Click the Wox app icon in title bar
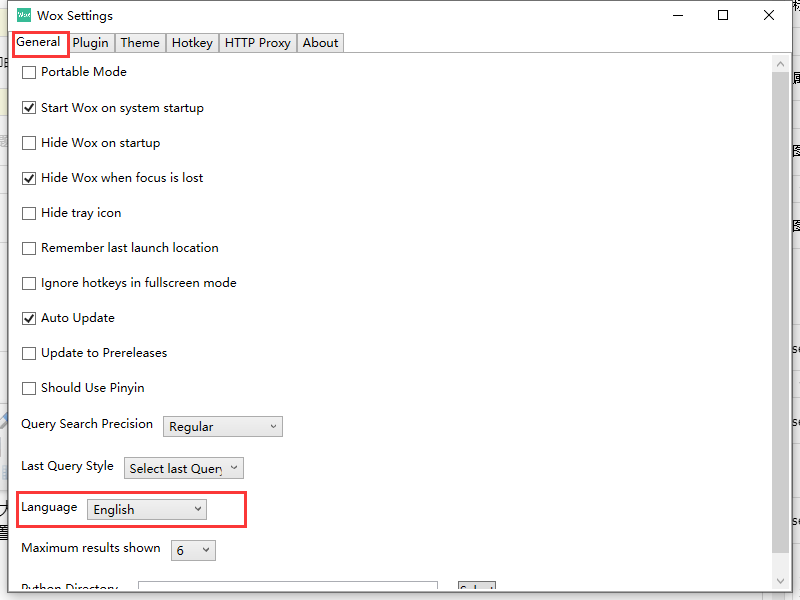 point(24,15)
